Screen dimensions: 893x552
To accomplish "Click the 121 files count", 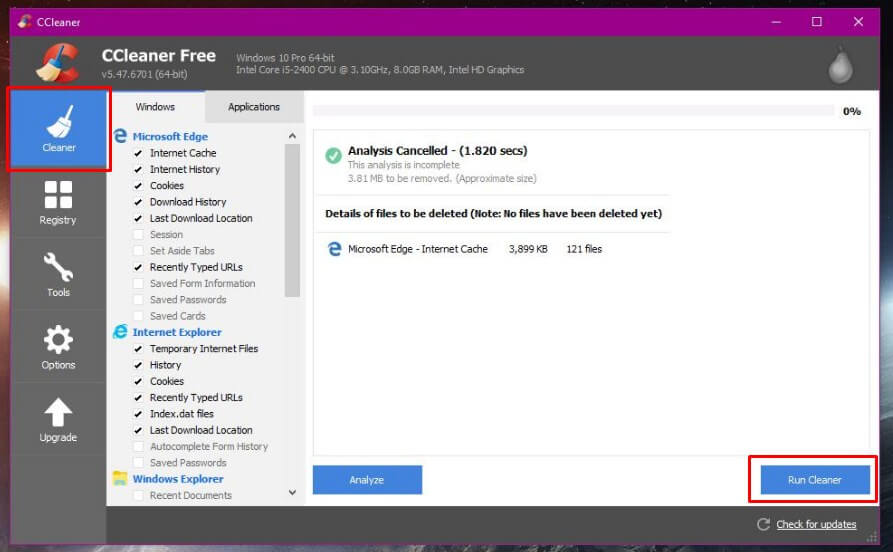I will click(x=584, y=249).
